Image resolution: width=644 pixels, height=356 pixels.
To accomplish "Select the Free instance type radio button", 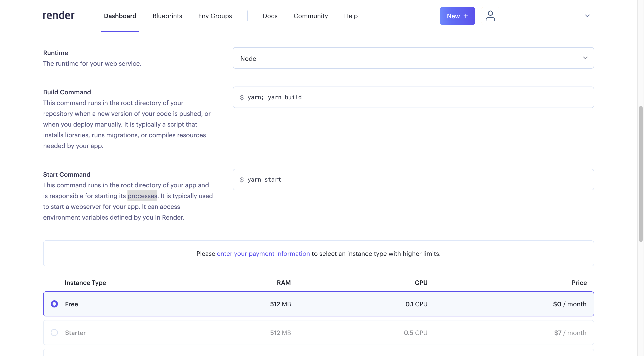I will [54, 304].
